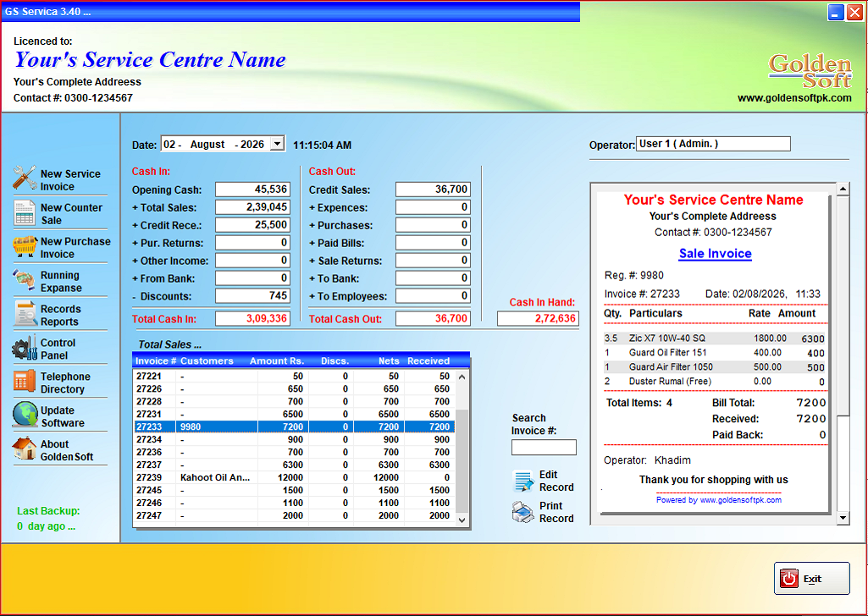Click Guard Air Filter 1050 line item
This screenshot has height=616, width=868.
[714, 366]
